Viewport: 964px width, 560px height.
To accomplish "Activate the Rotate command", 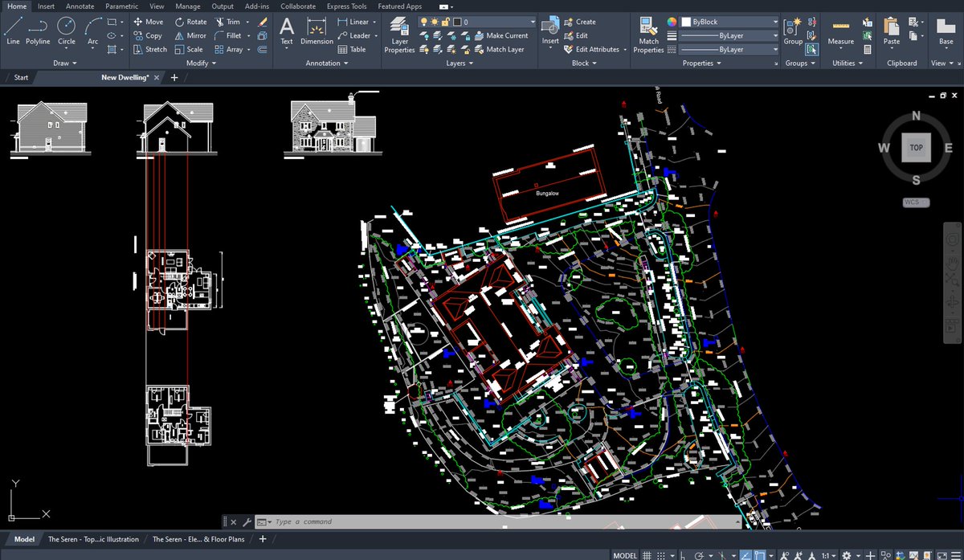I will (x=190, y=22).
